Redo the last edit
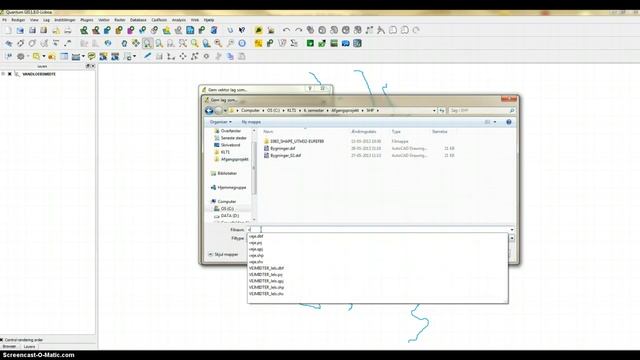The image size is (640, 360). point(298,30)
